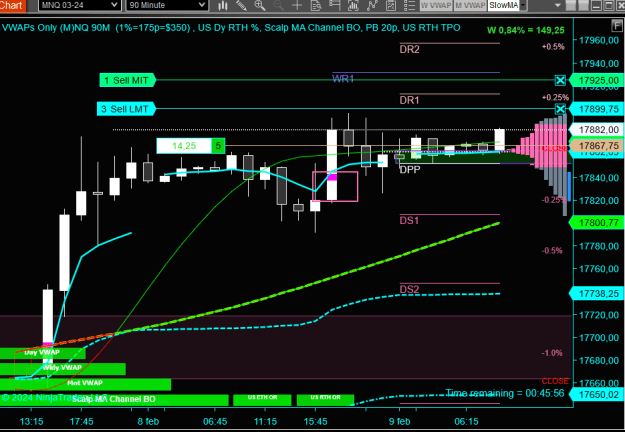
Task: Click the US ETH OR label
Action: point(262,399)
